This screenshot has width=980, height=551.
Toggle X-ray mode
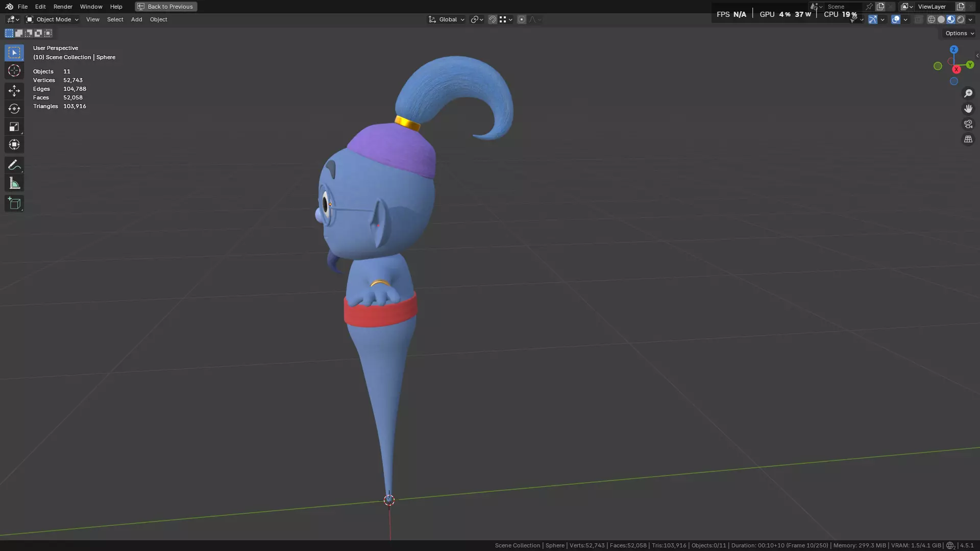click(919, 19)
